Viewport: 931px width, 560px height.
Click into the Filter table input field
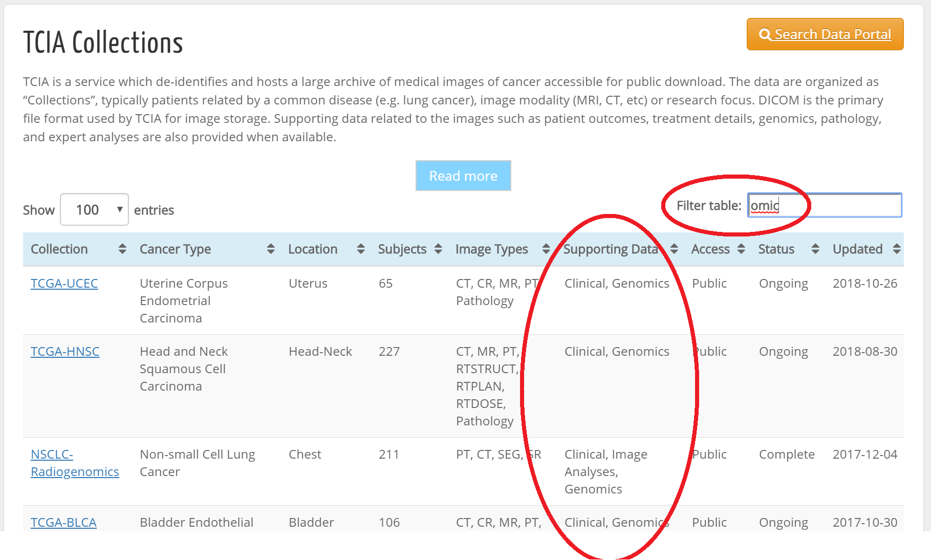tap(839, 206)
